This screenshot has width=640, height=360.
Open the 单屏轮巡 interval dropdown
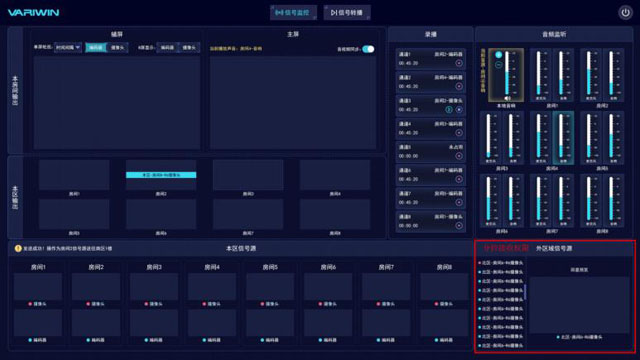tap(68, 48)
